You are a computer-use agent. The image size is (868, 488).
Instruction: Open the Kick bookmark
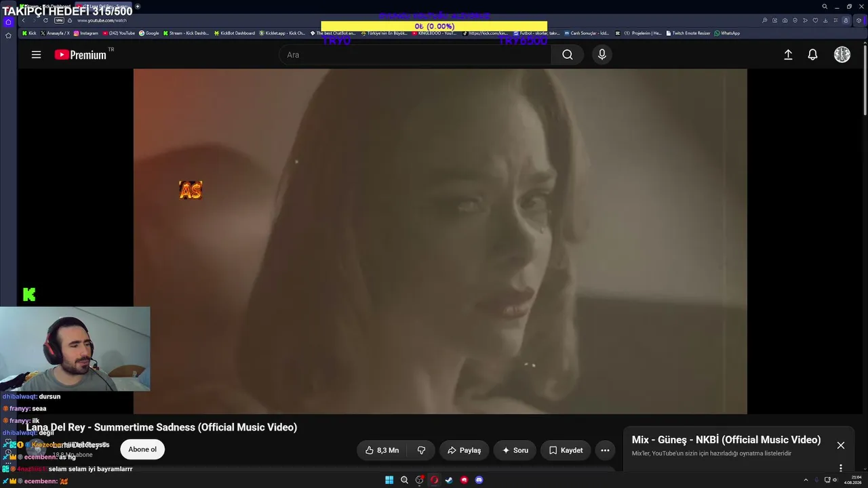[x=29, y=33]
